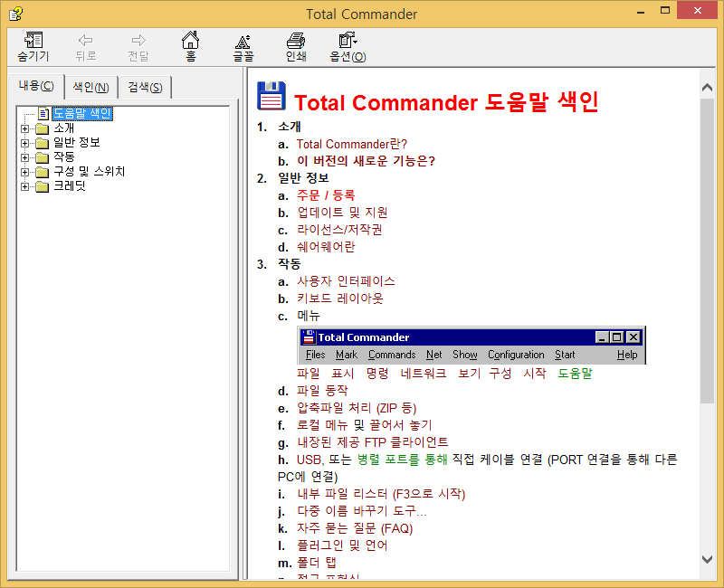
Task: Open the '표시' menu help link
Action: pos(343,374)
